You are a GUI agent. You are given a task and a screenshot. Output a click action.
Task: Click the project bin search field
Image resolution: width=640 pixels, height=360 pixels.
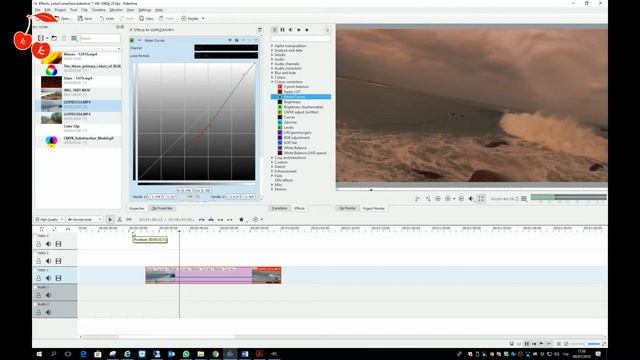pos(100,38)
